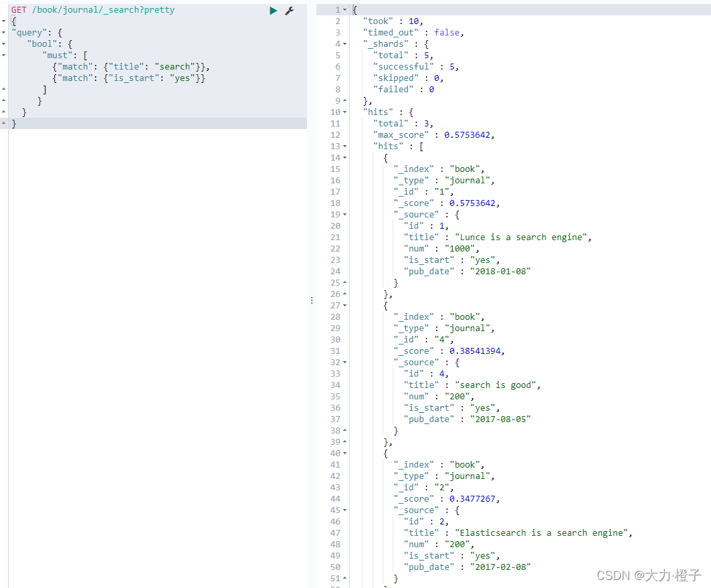The width and height of the screenshot is (711, 588).
Task: Click the fold-end arrow at line 51
Action: [345, 578]
